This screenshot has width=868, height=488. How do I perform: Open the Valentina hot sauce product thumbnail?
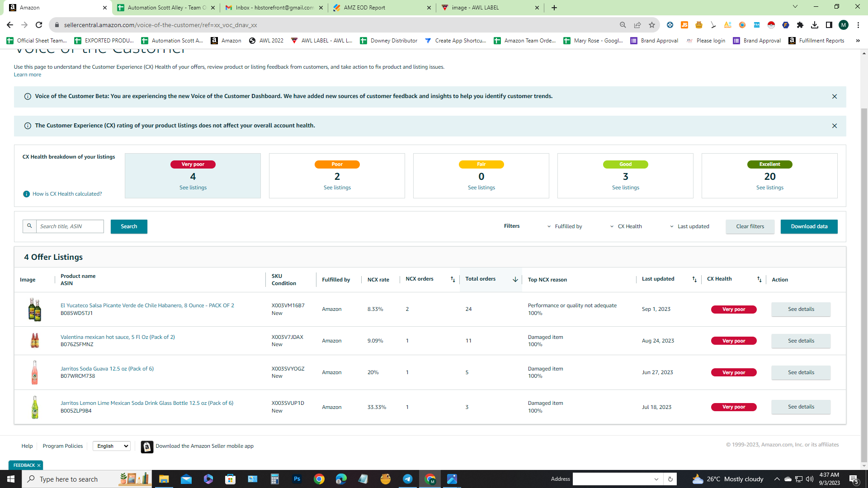click(x=35, y=341)
